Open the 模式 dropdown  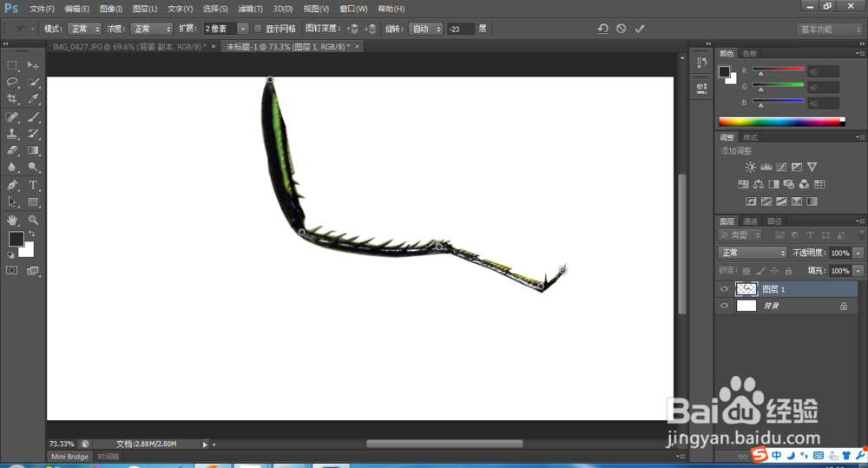point(84,29)
